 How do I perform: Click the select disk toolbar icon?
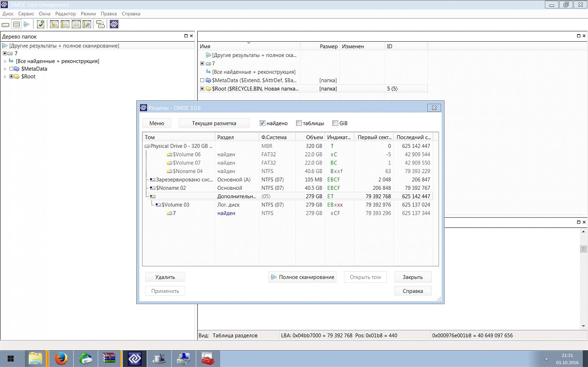pyautogui.click(x=6, y=25)
